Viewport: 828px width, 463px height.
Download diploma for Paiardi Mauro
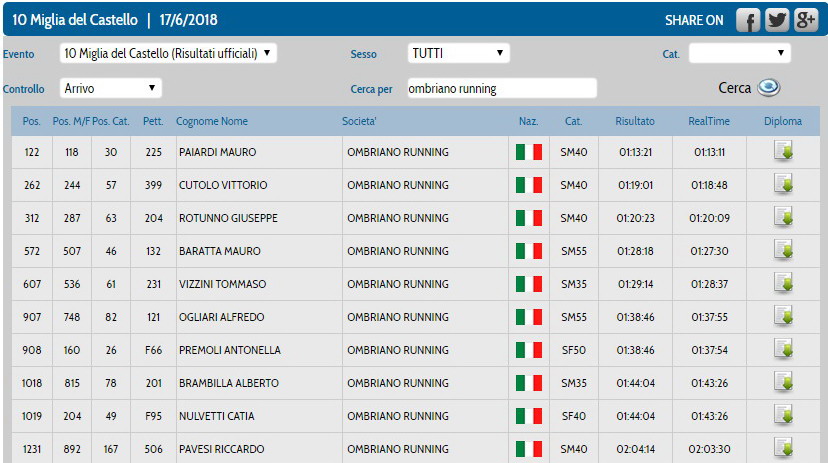[783, 152]
